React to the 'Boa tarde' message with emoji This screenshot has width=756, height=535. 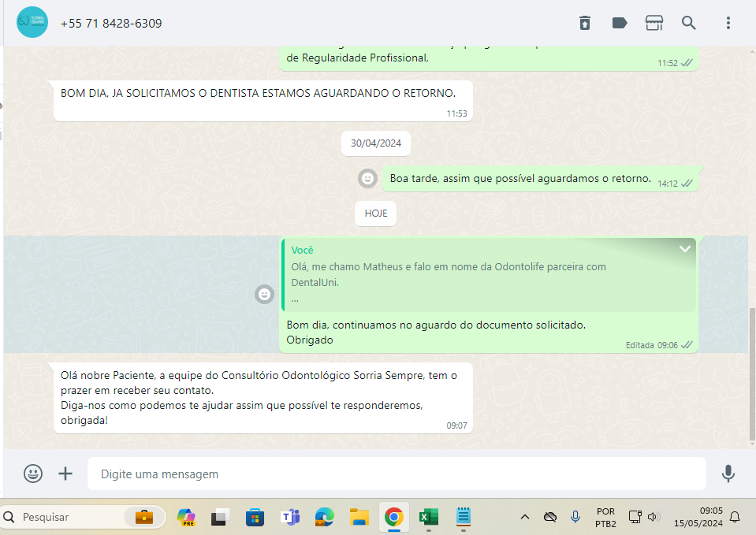click(367, 179)
